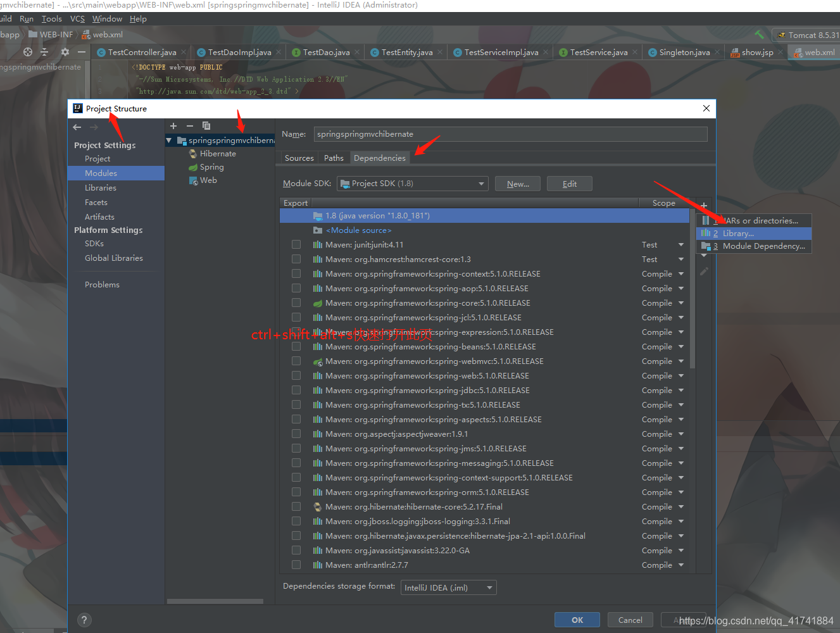The width and height of the screenshot is (840, 633).
Task: Click the back arrow in Project Structure
Action: coord(77,127)
